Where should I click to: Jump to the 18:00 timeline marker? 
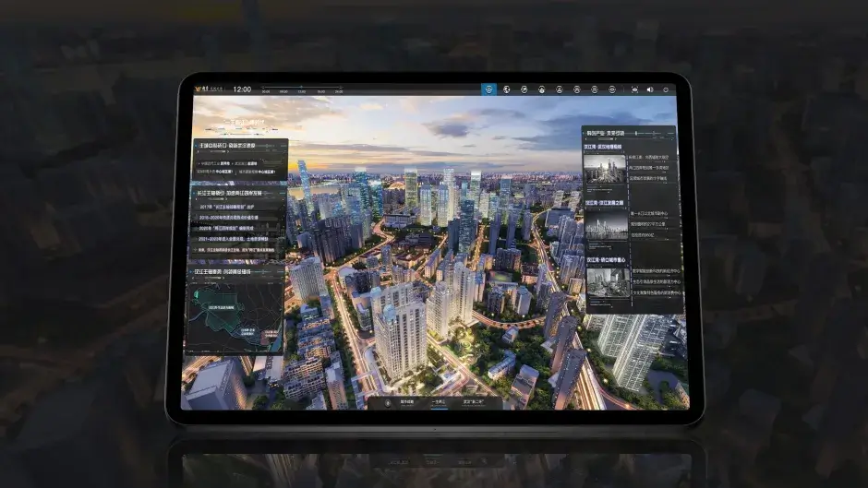coord(321,91)
